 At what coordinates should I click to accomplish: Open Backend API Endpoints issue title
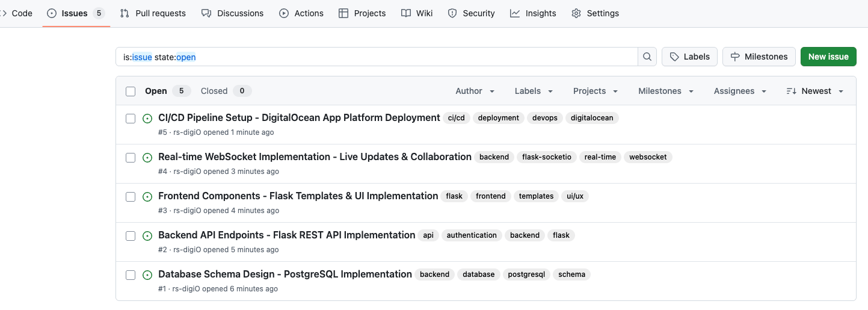286,235
